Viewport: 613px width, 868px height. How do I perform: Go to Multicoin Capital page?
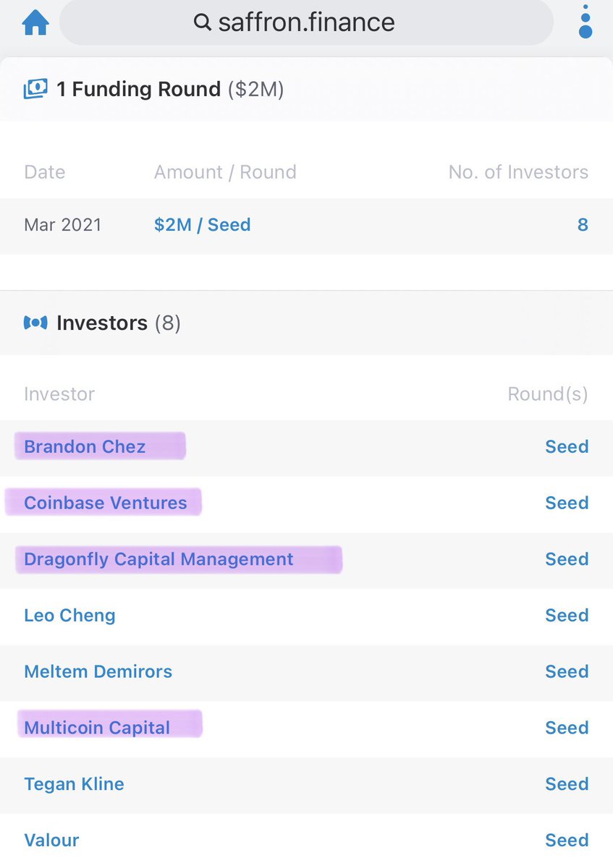(x=97, y=728)
